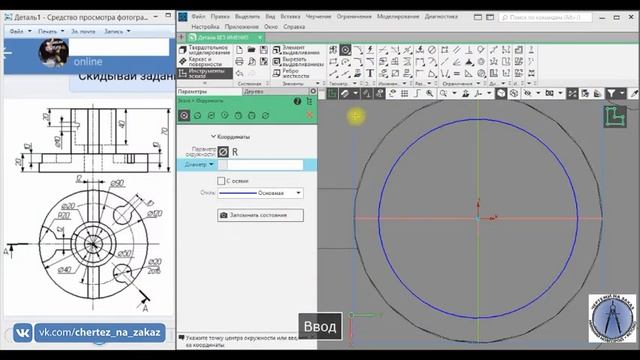Select the Text tool (T icon)
The image size is (640, 360).
tap(370, 73)
